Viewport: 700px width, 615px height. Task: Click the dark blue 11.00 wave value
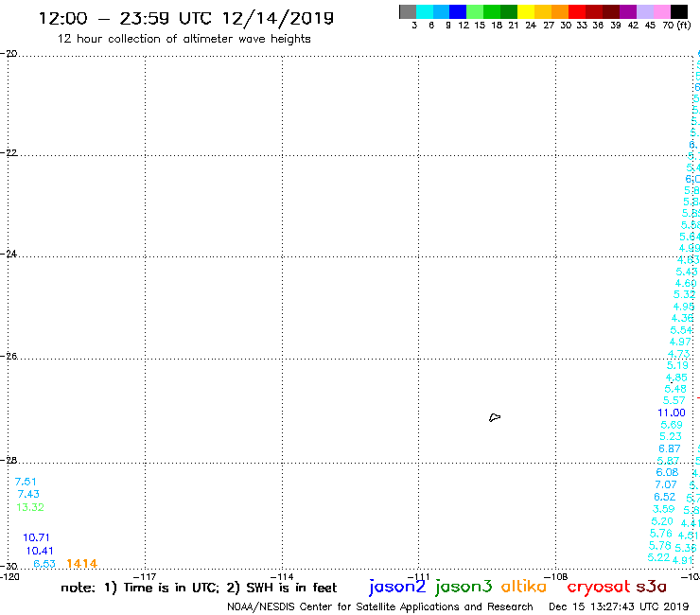point(672,413)
